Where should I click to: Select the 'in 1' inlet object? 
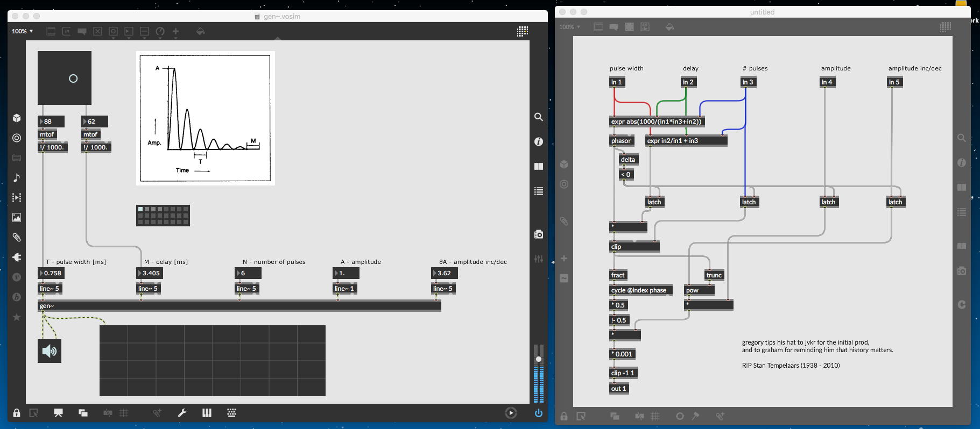(x=617, y=82)
